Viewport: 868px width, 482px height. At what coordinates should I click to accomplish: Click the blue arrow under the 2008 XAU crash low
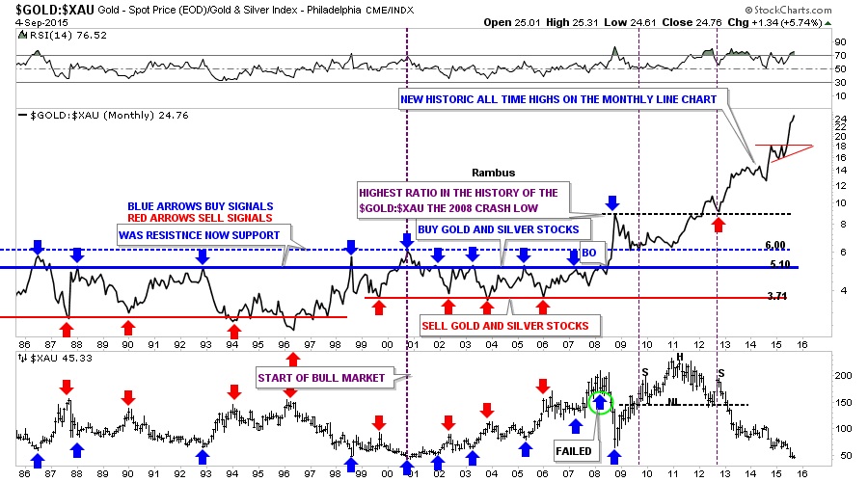614,457
